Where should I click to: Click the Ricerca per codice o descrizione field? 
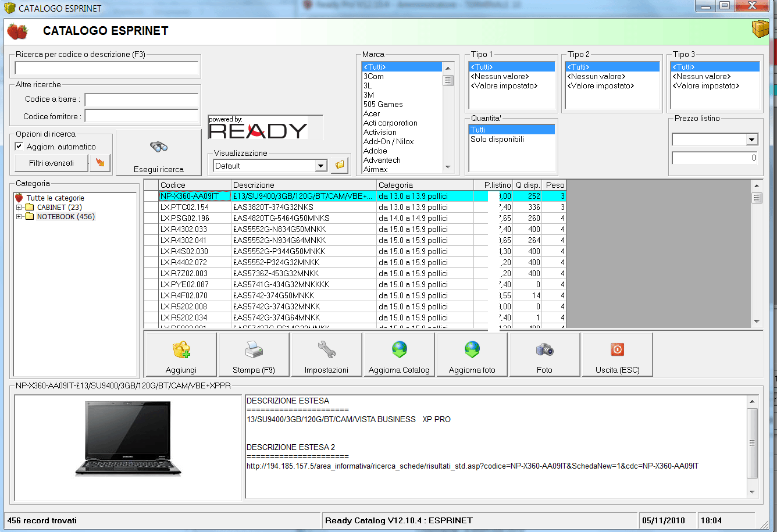(106, 69)
